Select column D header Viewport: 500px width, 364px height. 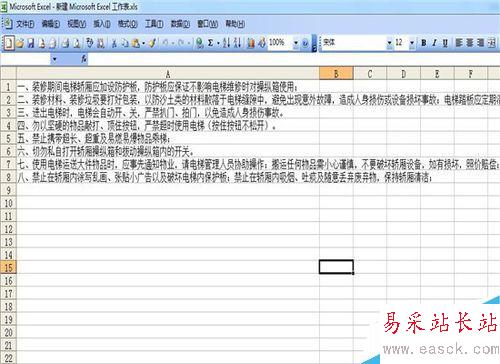click(x=404, y=74)
